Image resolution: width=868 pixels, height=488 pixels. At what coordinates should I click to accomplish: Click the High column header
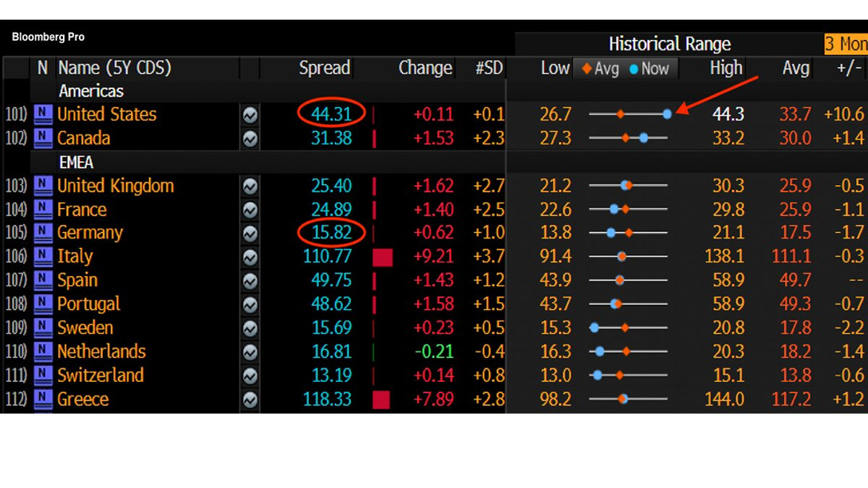click(x=726, y=68)
